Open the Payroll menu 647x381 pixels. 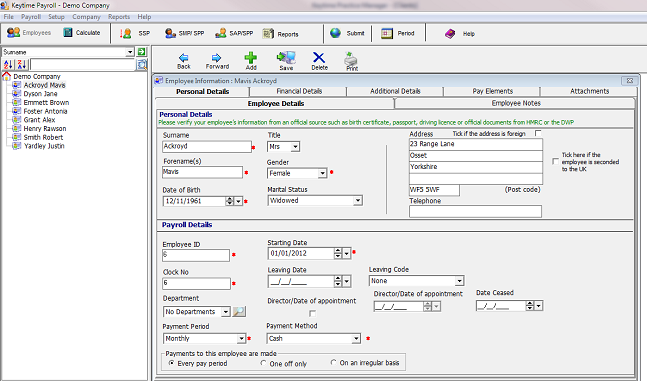tap(31, 17)
